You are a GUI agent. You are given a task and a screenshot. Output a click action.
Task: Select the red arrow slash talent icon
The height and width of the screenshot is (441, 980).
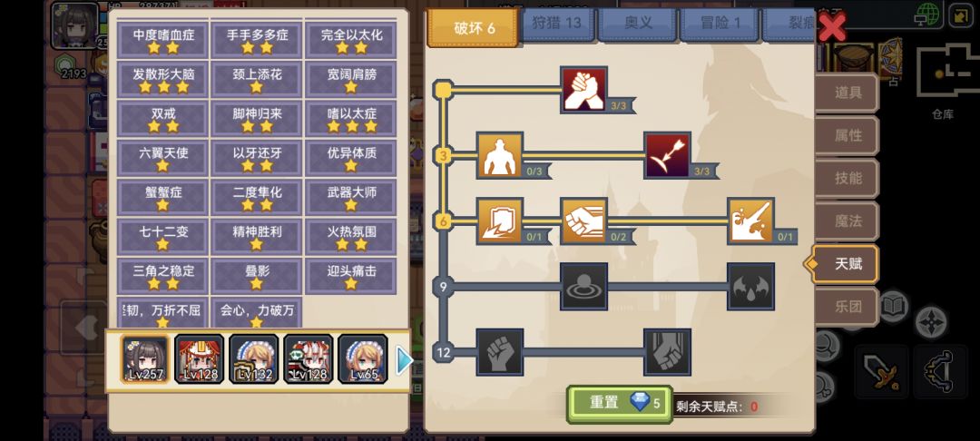668,155
